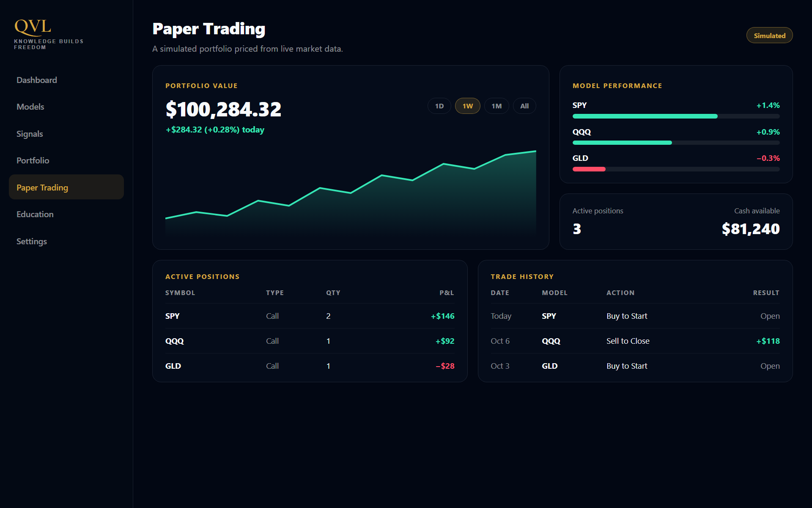Image resolution: width=812 pixels, height=508 pixels.
Task: Open the Signals section
Action: (66, 134)
